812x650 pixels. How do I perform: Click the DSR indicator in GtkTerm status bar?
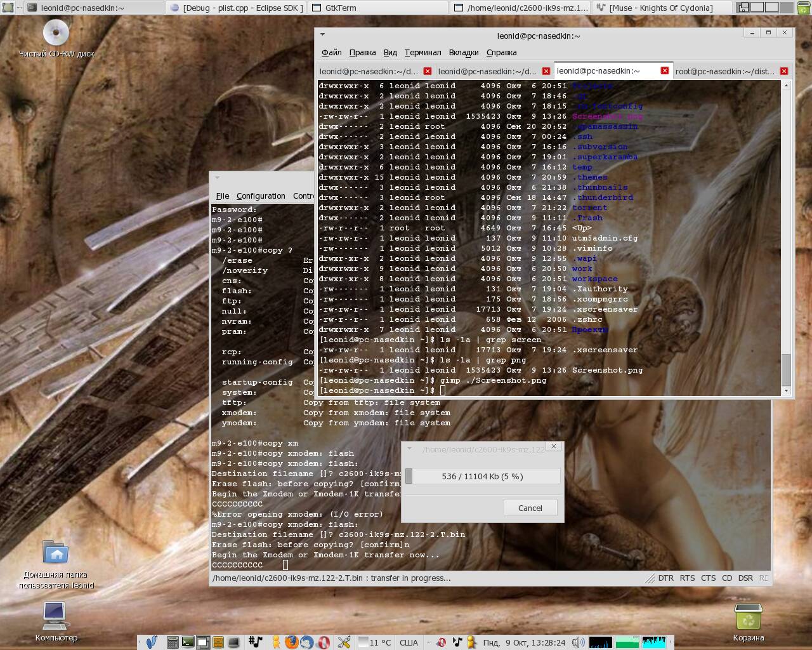coord(746,578)
